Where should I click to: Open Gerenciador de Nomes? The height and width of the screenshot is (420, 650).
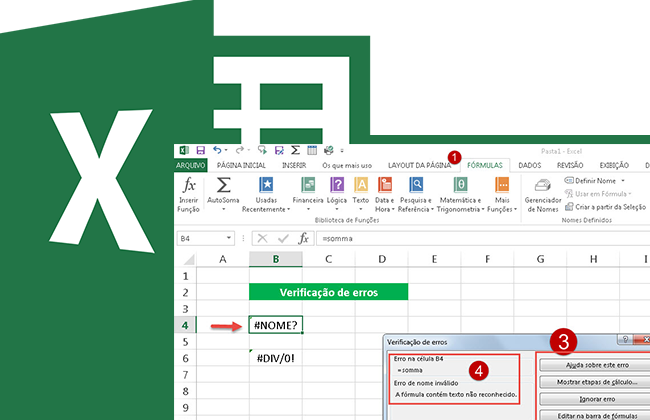[543, 195]
